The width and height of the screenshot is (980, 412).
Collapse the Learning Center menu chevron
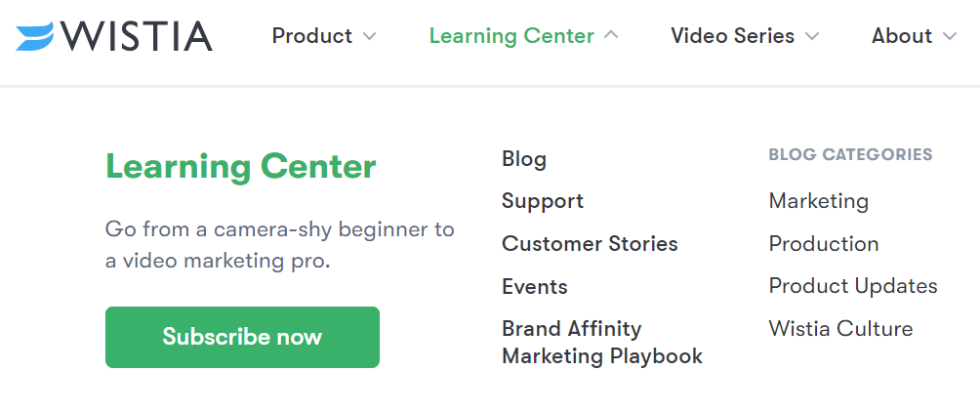click(x=611, y=35)
